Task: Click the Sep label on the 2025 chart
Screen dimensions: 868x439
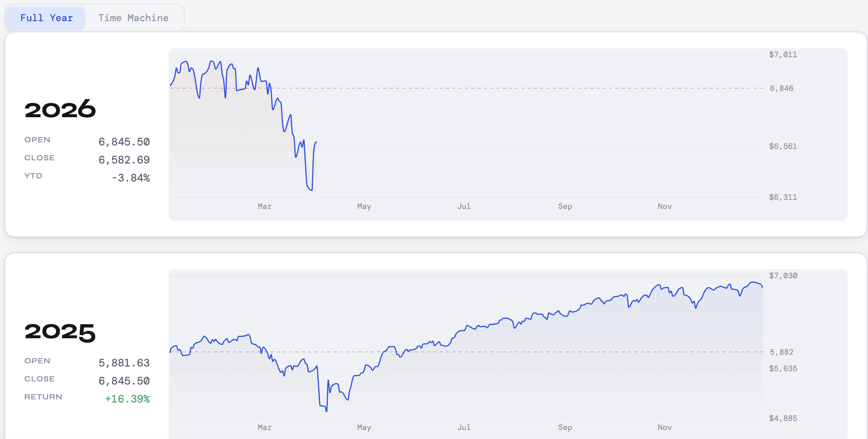Action: pyautogui.click(x=565, y=427)
